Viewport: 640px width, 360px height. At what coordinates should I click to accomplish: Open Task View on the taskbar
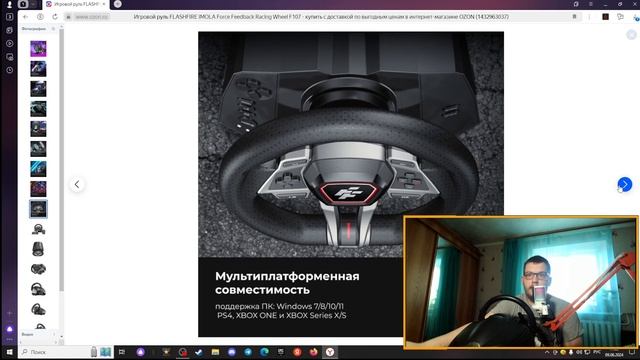122,352
